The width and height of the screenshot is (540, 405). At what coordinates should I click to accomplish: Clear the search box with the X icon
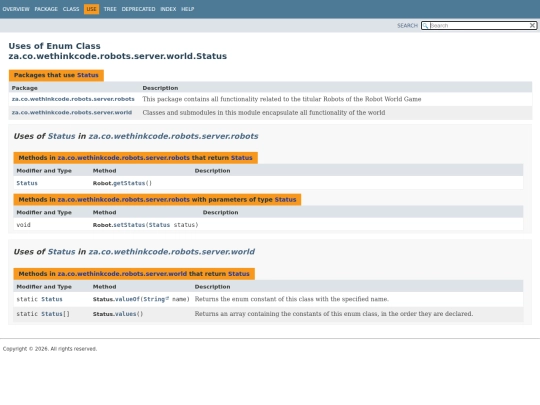(532, 25)
